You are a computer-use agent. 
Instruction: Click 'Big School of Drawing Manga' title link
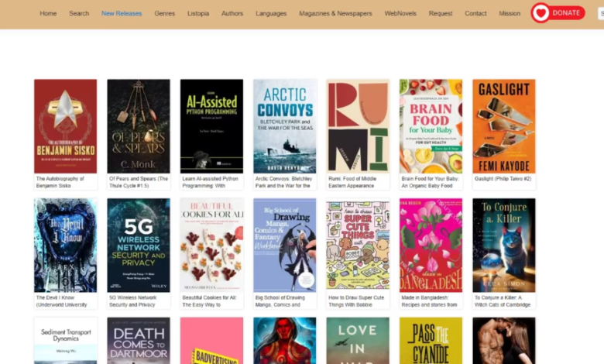[280, 301]
